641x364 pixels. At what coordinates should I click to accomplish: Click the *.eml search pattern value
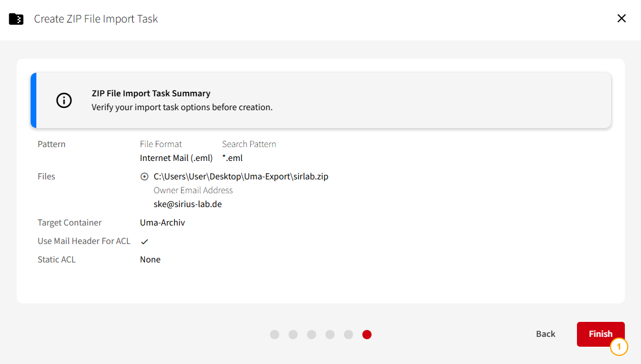232,158
